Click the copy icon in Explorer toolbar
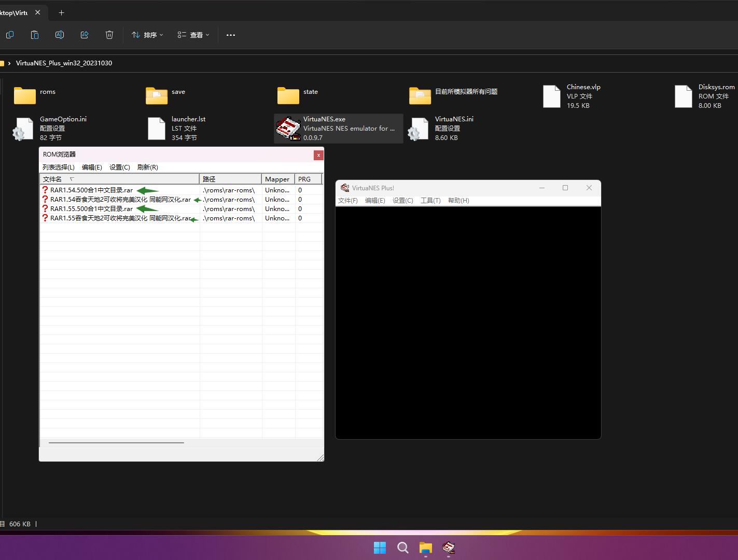This screenshot has width=738, height=560. (10, 35)
